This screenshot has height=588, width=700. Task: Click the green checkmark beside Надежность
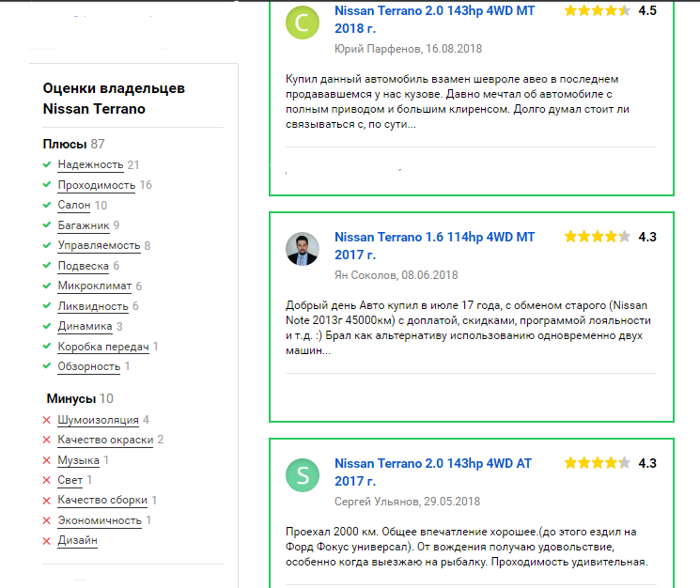pyautogui.click(x=47, y=164)
